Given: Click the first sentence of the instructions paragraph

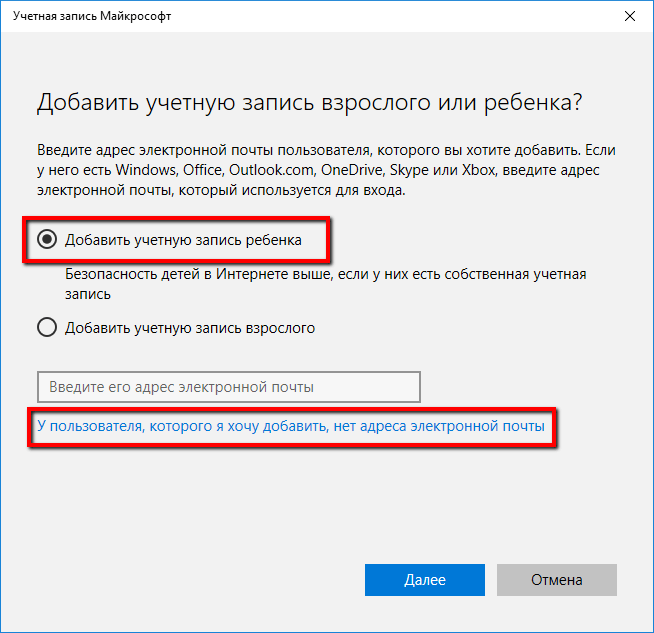Looking at the screenshot, I should pos(300,150).
